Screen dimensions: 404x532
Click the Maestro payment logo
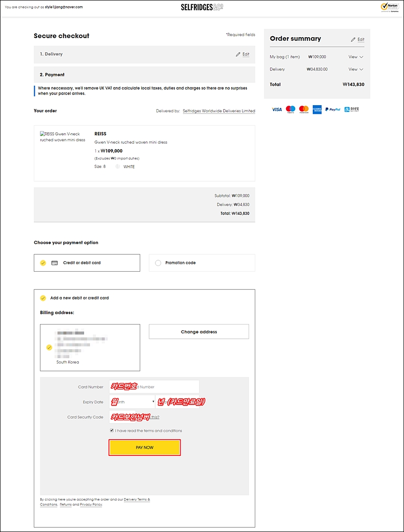(290, 109)
